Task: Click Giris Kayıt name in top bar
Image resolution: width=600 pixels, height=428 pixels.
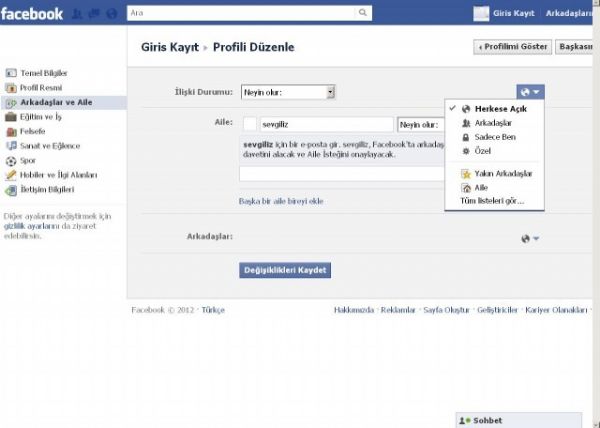Action: (x=514, y=13)
